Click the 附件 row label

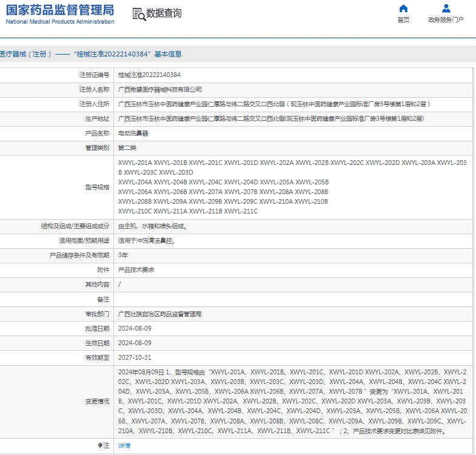pos(103,270)
